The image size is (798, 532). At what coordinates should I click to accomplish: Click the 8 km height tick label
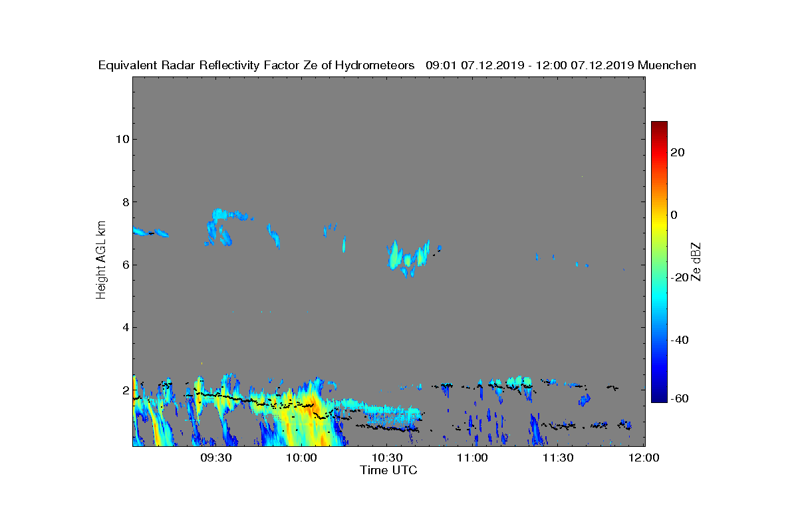coord(125,201)
